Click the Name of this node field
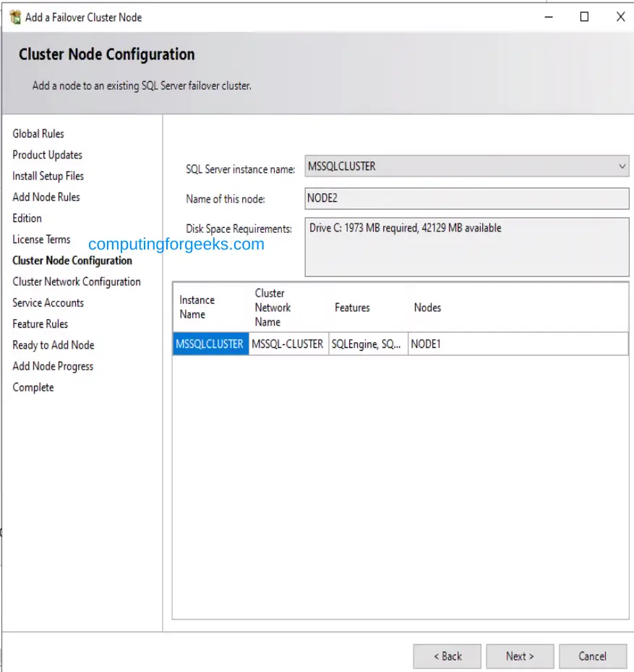 pyautogui.click(x=467, y=198)
